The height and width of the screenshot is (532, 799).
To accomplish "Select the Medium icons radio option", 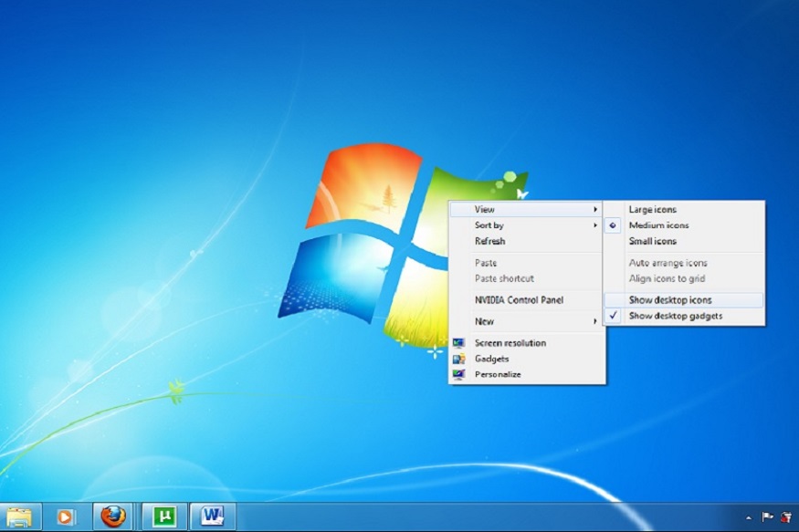I will [x=658, y=225].
